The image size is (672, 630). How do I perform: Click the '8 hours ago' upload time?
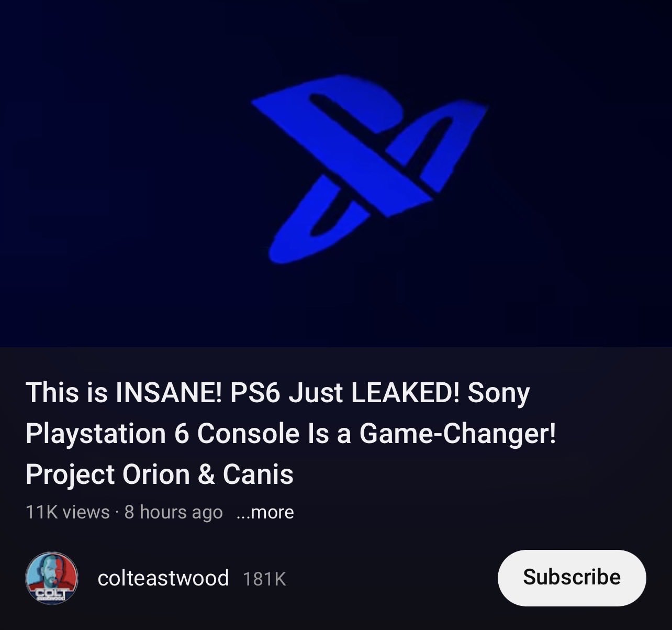173,512
